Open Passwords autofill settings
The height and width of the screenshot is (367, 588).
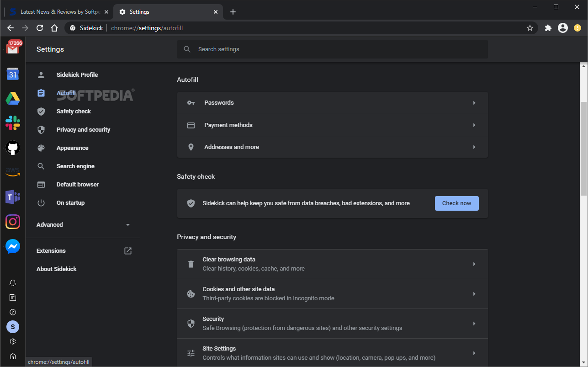click(x=332, y=103)
